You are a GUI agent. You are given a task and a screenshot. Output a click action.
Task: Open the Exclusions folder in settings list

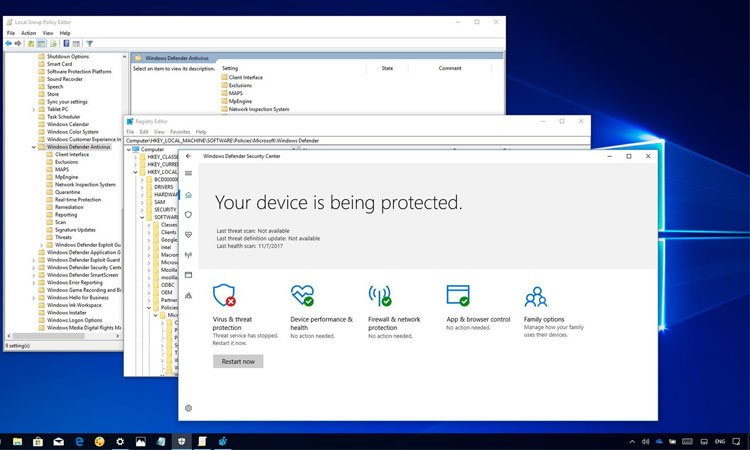click(x=240, y=85)
